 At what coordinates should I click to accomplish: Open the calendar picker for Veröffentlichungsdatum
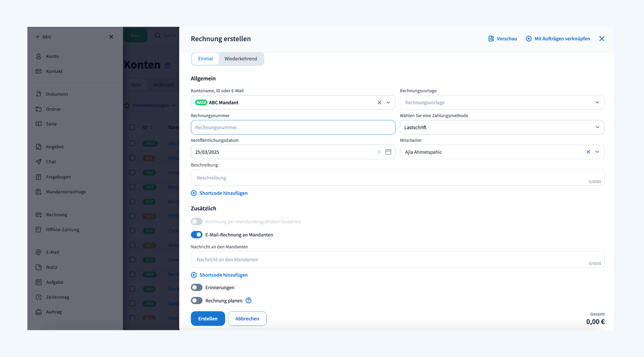[x=388, y=152]
